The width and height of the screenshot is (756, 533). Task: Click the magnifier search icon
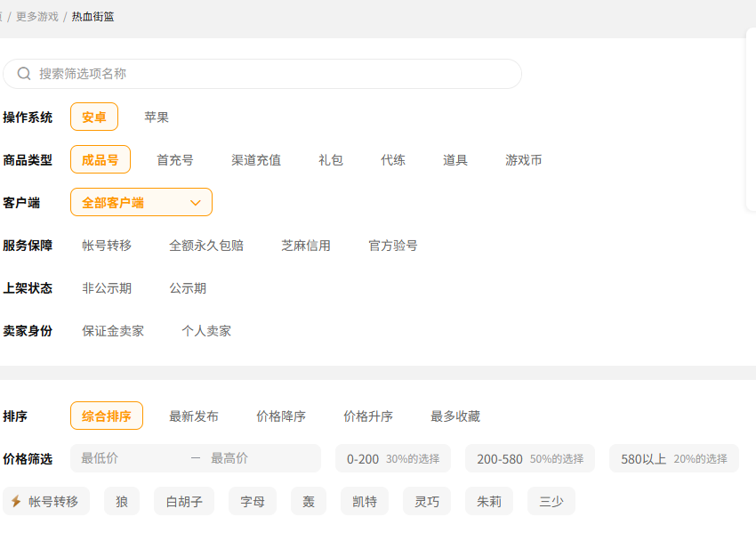click(x=24, y=74)
